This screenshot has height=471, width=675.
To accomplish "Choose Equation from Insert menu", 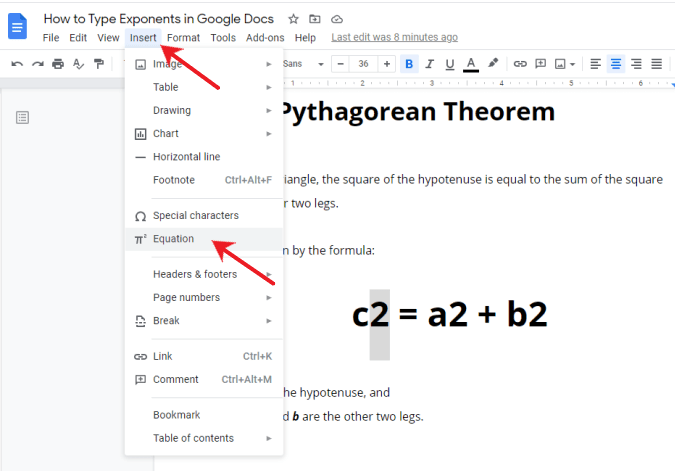I will pos(204,239).
